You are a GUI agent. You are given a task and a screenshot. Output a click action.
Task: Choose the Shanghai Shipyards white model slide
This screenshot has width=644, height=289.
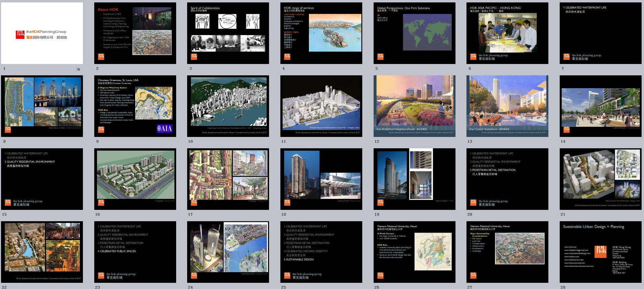pos(321,106)
